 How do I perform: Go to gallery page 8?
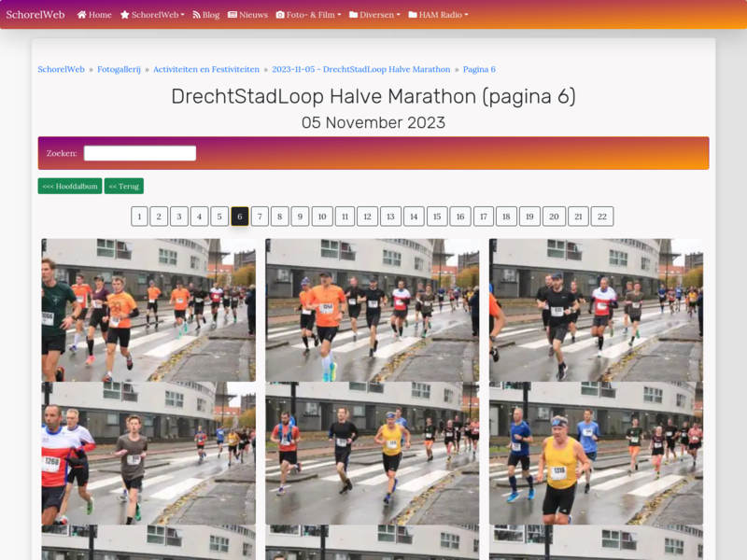279,217
